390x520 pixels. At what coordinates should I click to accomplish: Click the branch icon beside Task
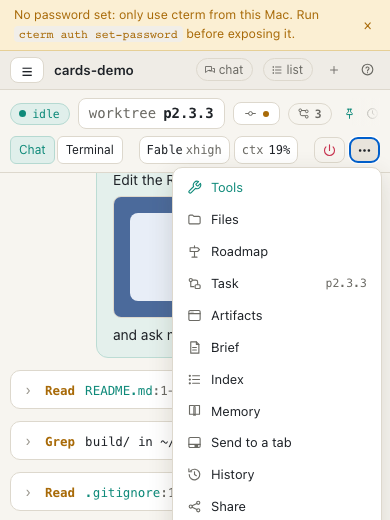[195, 284]
